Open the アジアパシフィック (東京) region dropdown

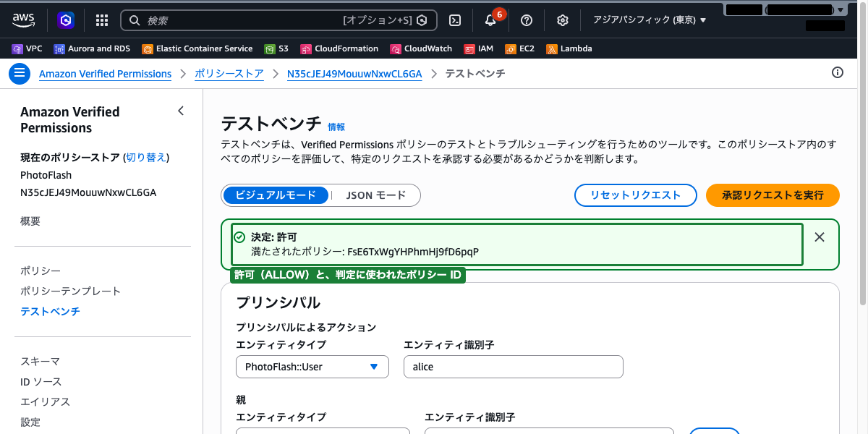click(x=649, y=20)
